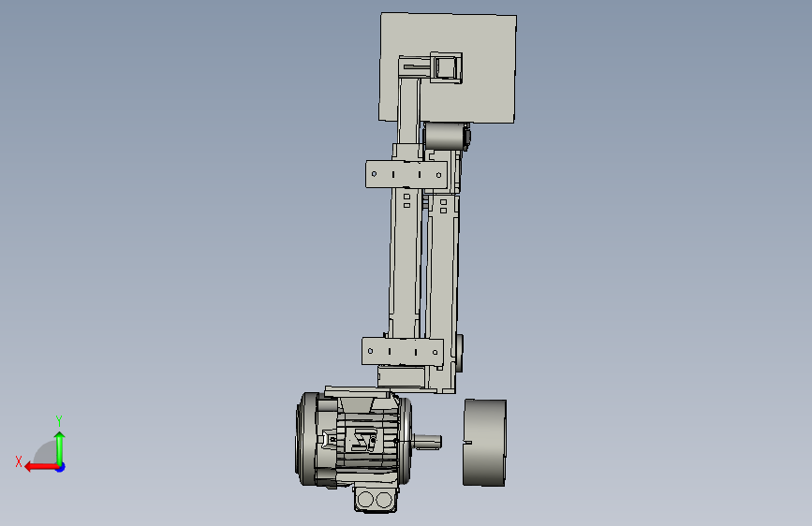The width and height of the screenshot is (812, 526).
Task: Pick the motor output shaft
Action: (428, 442)
